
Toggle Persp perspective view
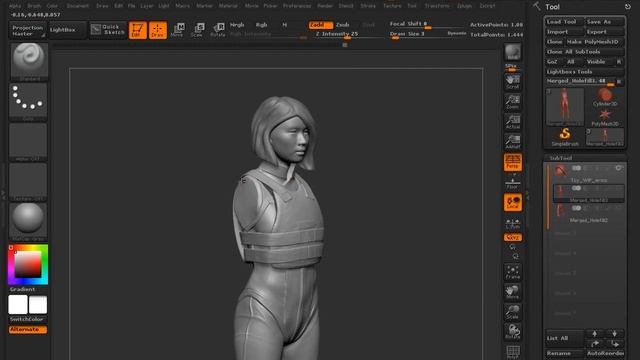coord(513,162)
